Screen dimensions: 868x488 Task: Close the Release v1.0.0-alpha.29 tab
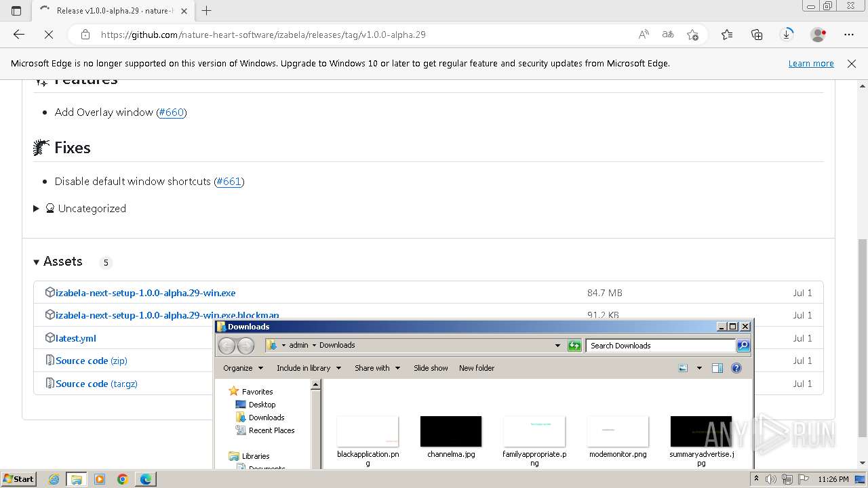point(184,11)
